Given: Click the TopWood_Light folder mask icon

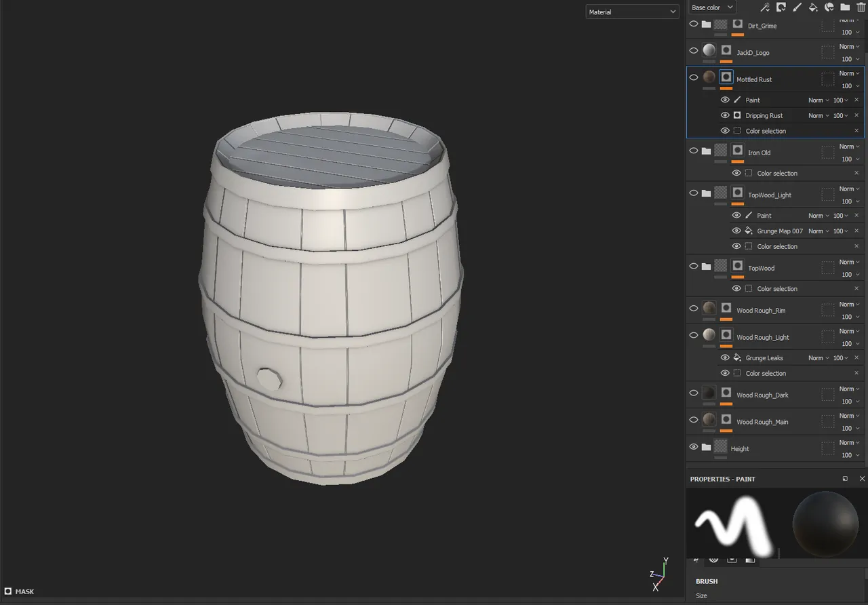Looking at the screenshot, I should (x=738, y=193).
